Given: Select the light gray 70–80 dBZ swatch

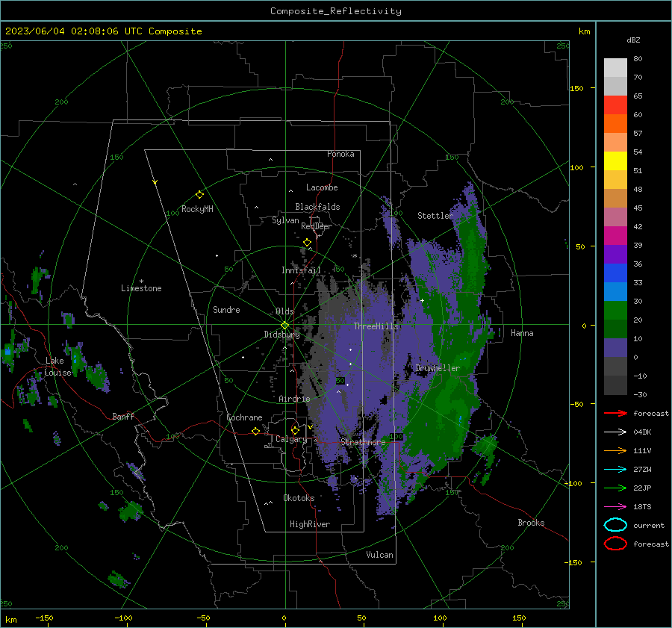Looking at the screenshot, I should [615, 68].
